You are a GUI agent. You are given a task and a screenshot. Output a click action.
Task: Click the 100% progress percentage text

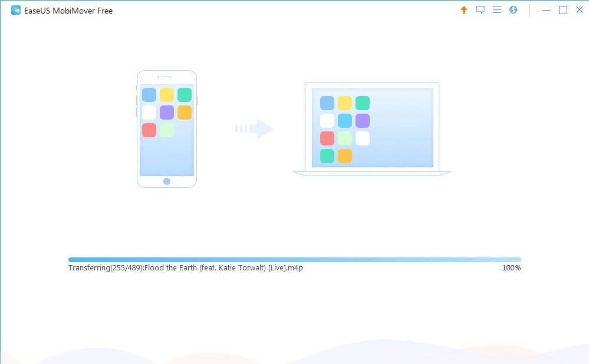[511, 268]
